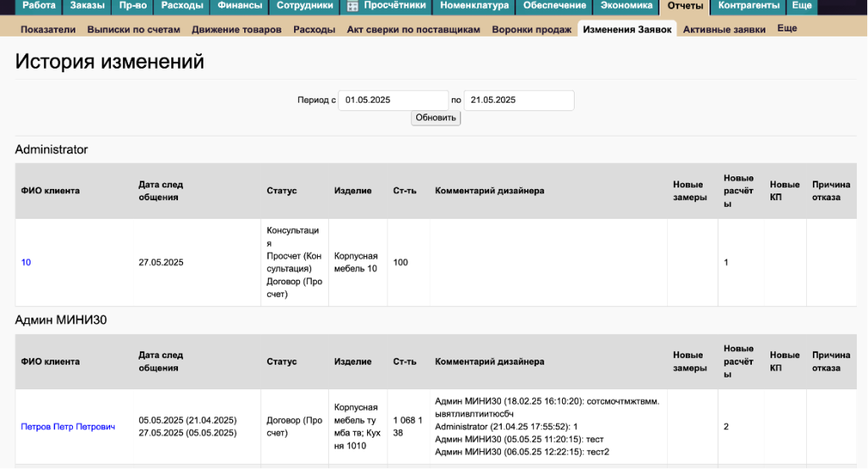Click the period start date field 01.05.2025

pos(393,100)
